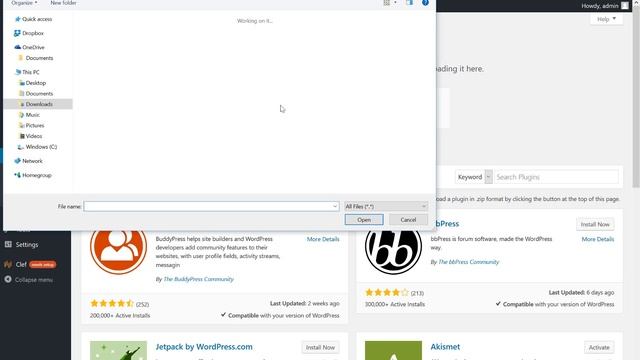Image resolution: width=640 pixels, height=360 pixels.
Task: Collapse the WordPress admin menu
Action: 34,280
